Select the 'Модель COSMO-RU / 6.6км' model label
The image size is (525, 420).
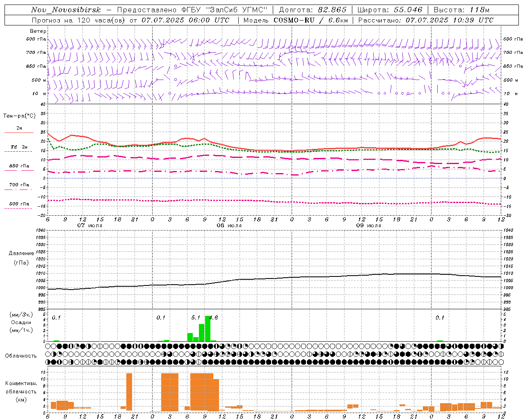[x=295, y=20]
